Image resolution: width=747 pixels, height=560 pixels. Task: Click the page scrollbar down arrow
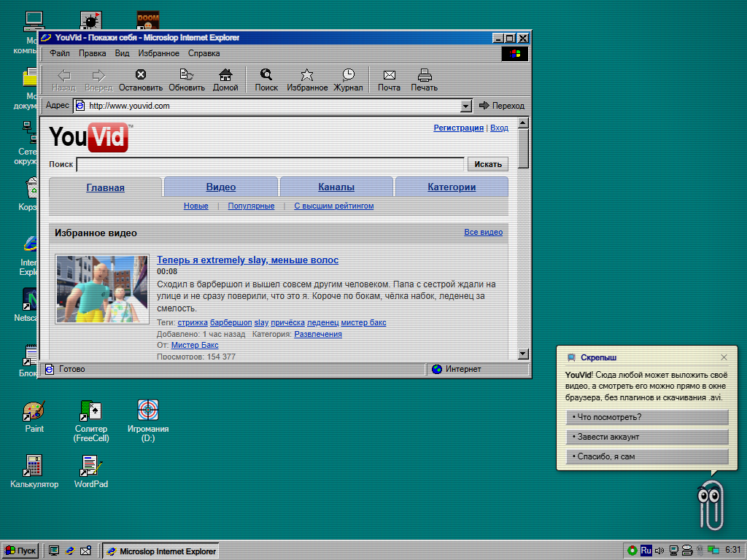coord(523,354)
